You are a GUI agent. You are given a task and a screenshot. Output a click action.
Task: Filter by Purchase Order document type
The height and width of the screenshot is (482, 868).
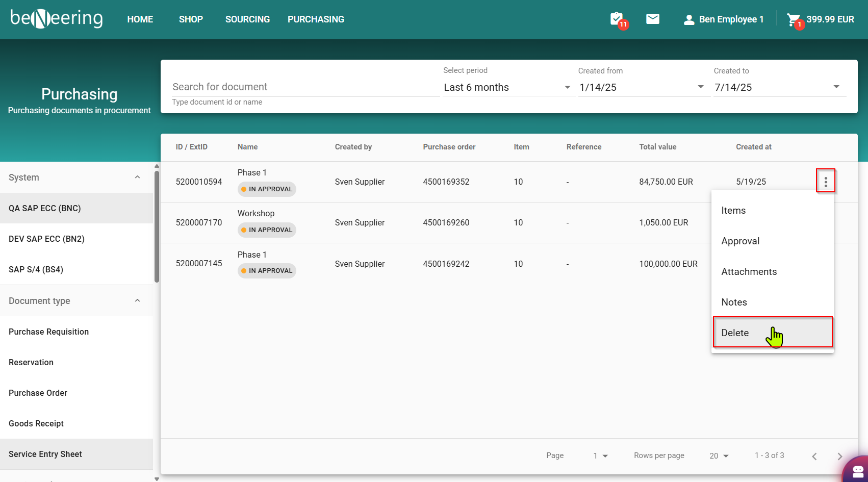[x=76, y=393]
